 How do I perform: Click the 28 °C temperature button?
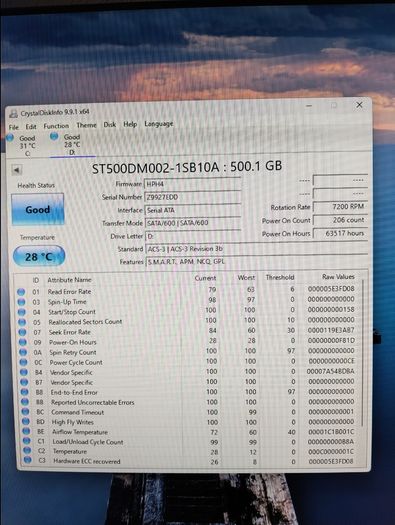39,256
